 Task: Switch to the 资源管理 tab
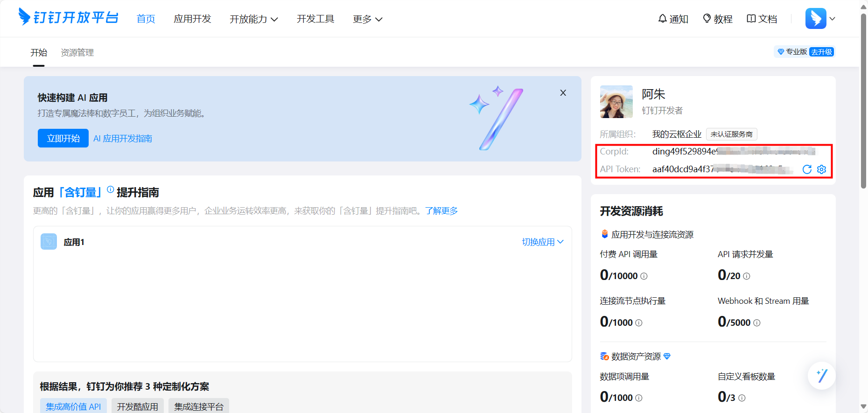(77, 52)
